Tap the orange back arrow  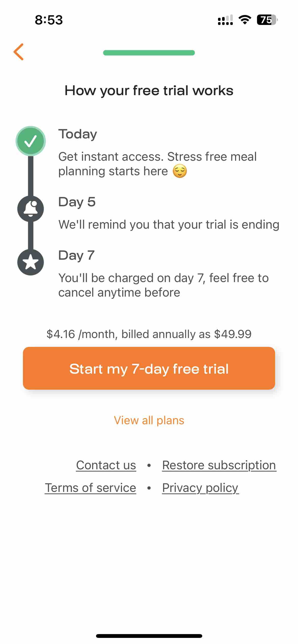coord(19,52)
